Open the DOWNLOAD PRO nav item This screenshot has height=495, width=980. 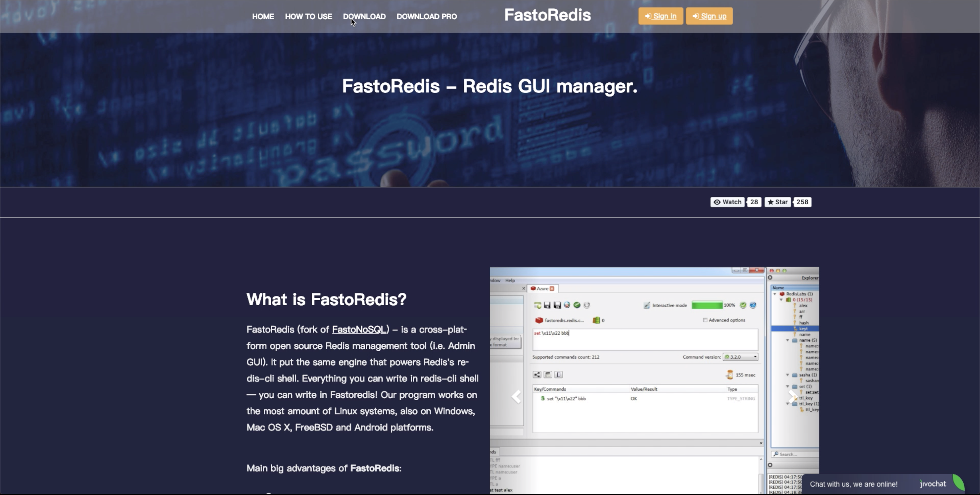pos(426,16)
